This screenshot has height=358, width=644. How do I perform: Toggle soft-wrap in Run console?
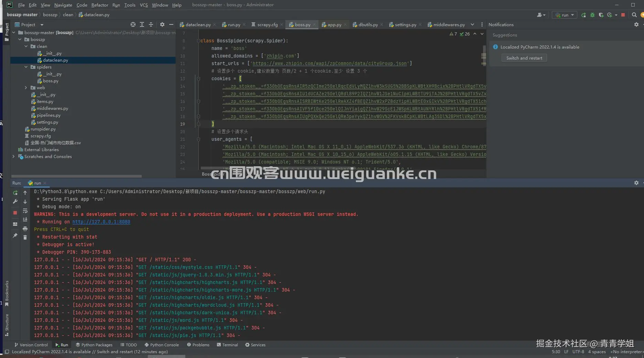click(x=25, y=211)
